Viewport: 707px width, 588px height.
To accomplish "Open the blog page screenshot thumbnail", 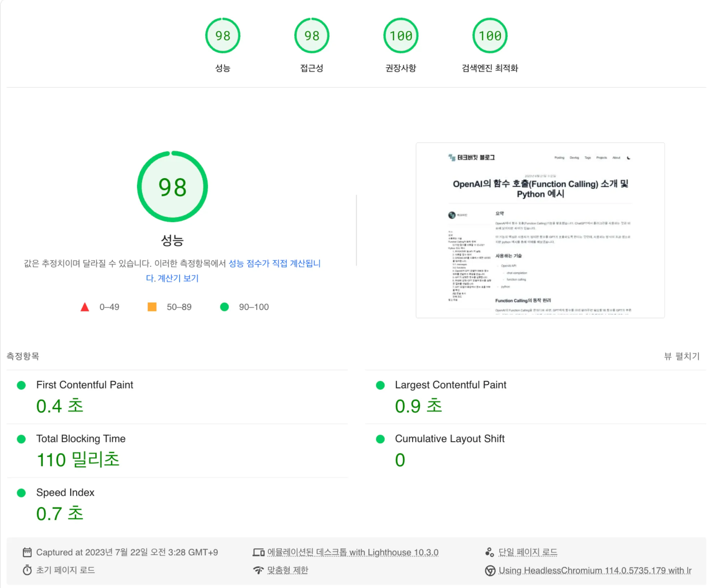I will 540,230.
